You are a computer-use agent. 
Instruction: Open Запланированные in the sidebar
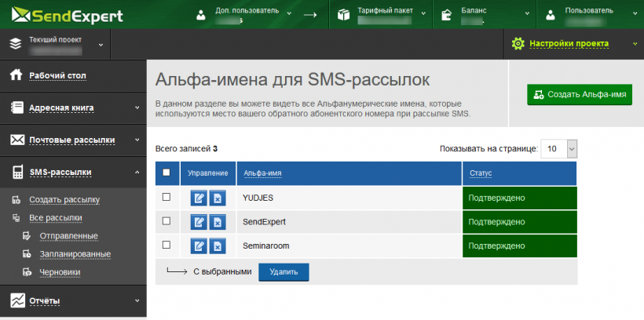(75, 254)
